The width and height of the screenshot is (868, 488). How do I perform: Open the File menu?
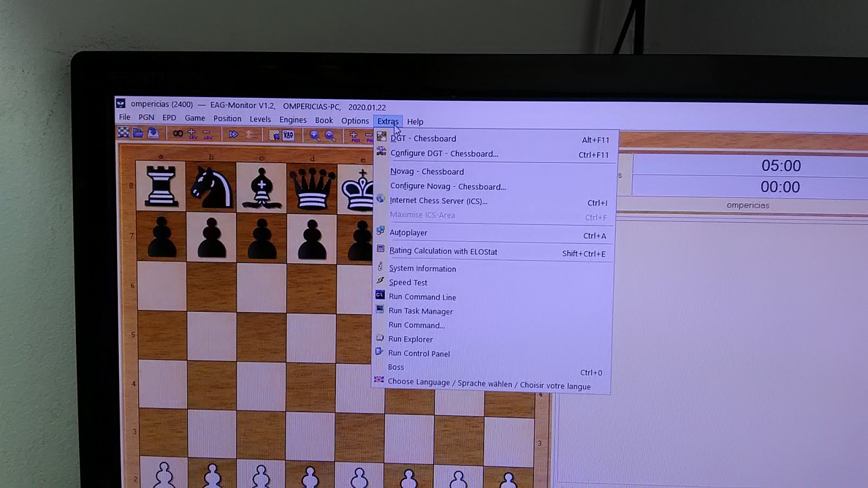coord(125,117)
